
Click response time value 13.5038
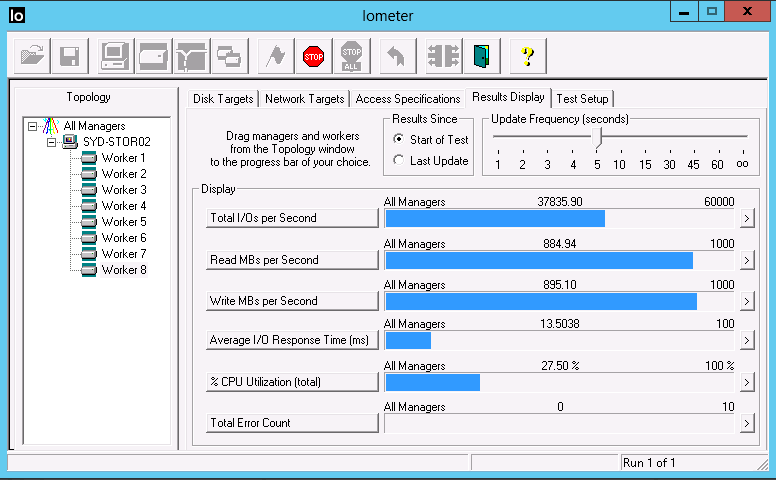coord(560,324)
